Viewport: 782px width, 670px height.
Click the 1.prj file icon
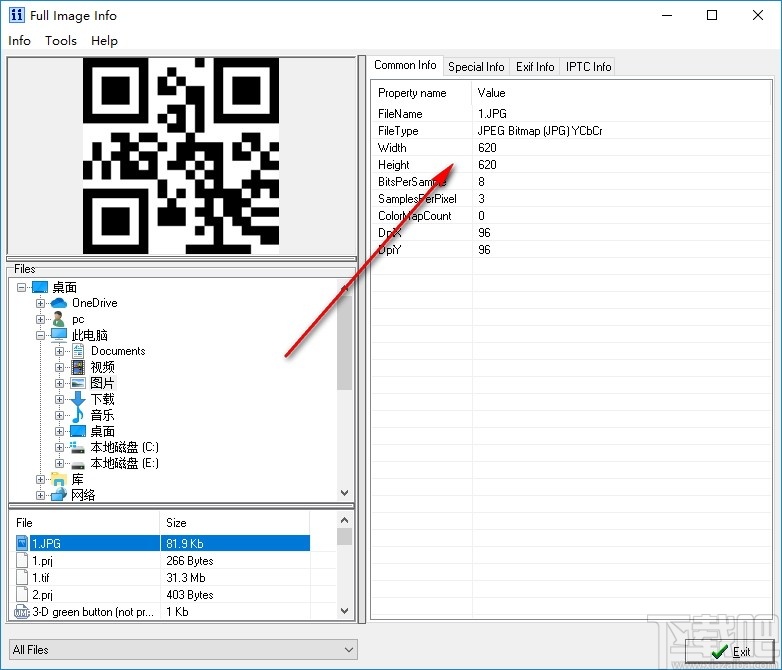pyautogui.click(x=22, y=560)
